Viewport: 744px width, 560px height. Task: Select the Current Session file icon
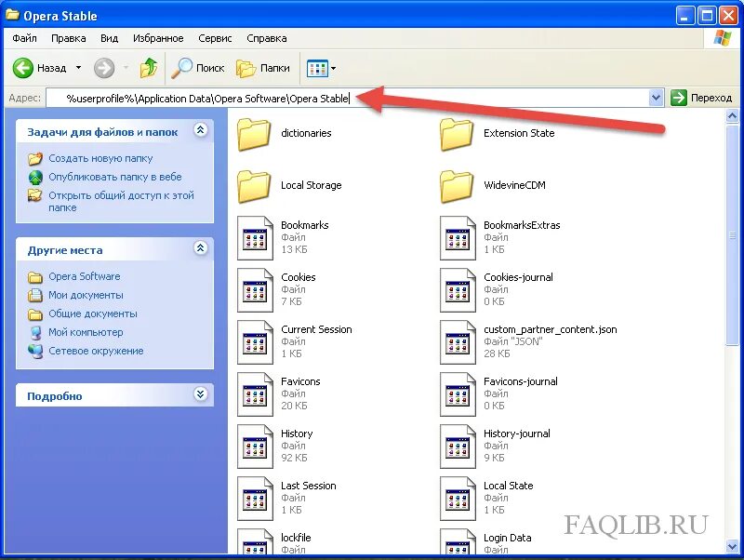(x=255, y=342)
